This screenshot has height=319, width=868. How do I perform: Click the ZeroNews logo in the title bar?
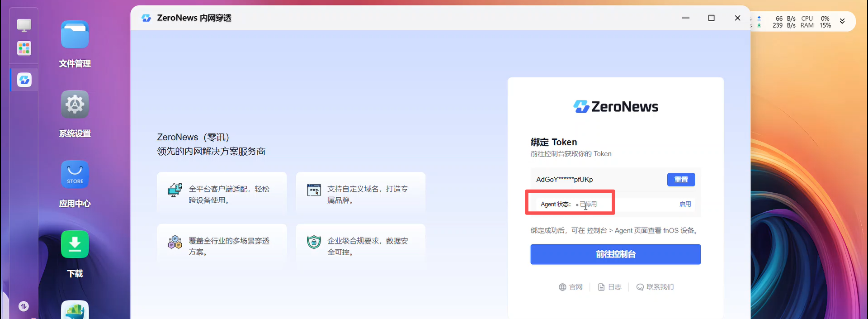[146, 18]
